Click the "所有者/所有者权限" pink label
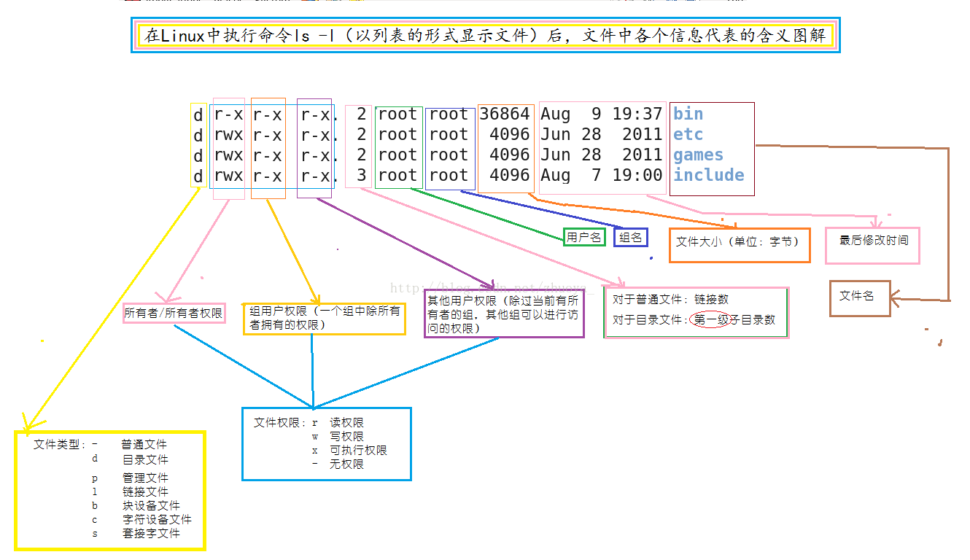Screen dimensions: 970x560 coord(174,314)
